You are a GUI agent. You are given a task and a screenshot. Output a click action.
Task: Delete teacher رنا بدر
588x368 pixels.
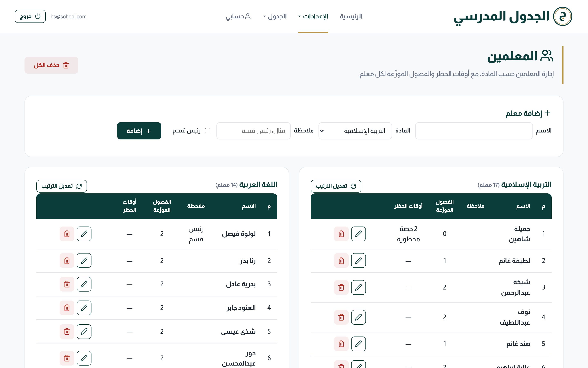pyautogui.click(x=67, y=260)
